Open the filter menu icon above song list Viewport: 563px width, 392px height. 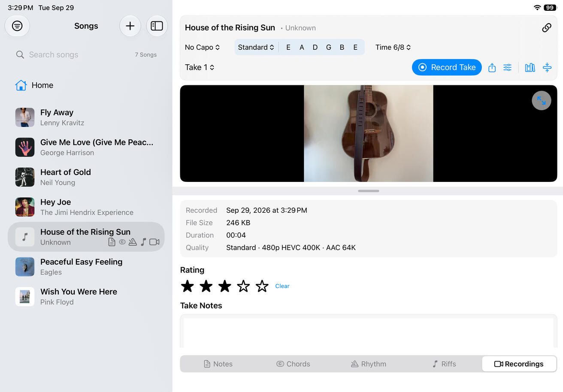tap(17, 26)
